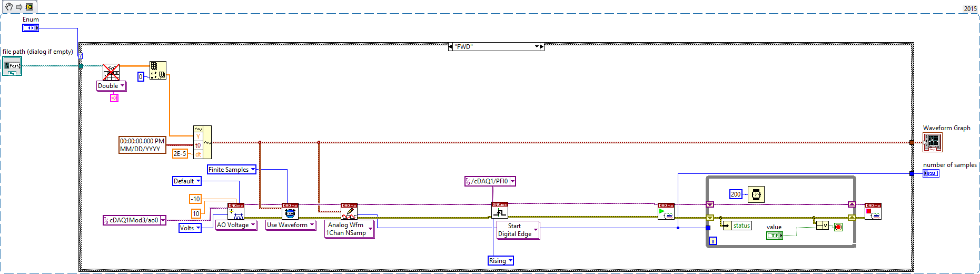The height and width of the screenshot is (274, 980).
Task: Select the number of samples U32 indicator
Action: 931,173
